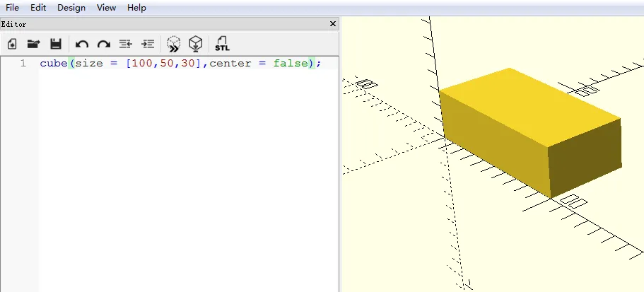
Task: Indent the code with Indent icon
Action: [148, 44]
